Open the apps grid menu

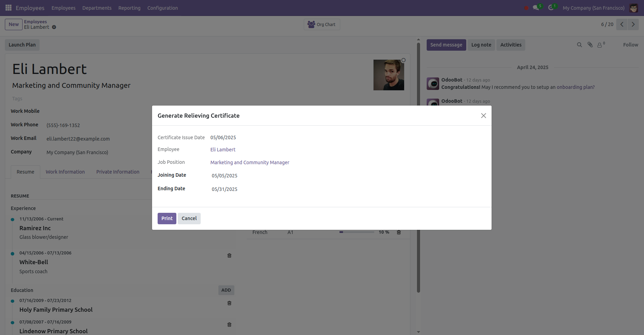[8, 8]
